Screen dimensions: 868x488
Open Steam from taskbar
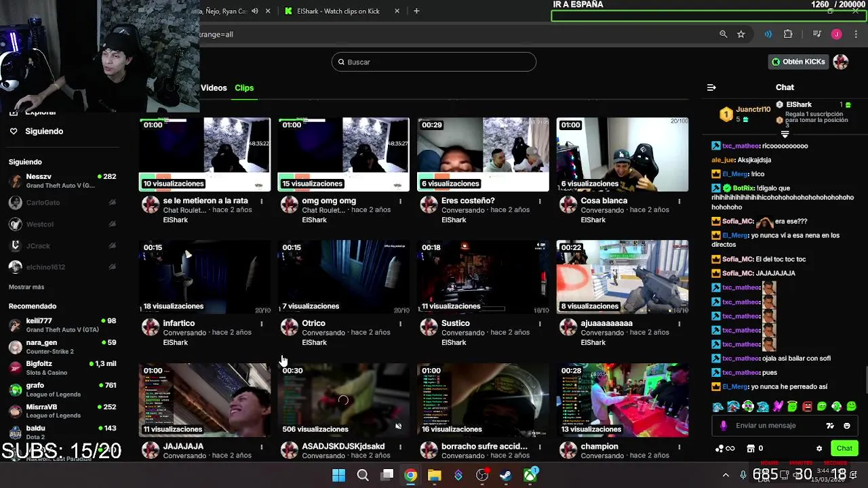pos(506,475)
